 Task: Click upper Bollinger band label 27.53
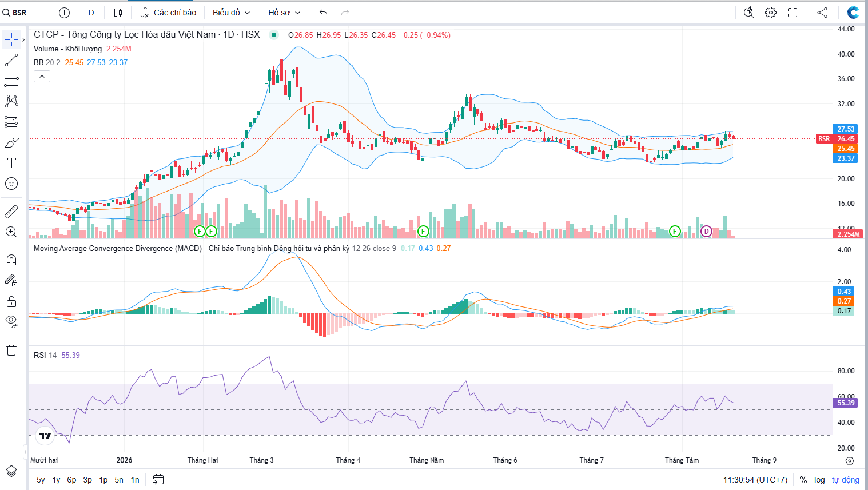(x=846, y=129)
